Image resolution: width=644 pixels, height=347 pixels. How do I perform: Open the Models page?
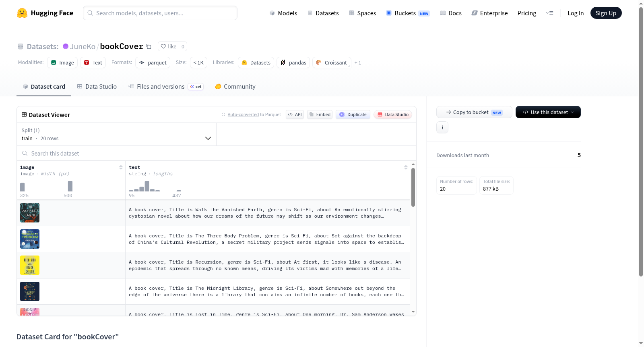283,13
